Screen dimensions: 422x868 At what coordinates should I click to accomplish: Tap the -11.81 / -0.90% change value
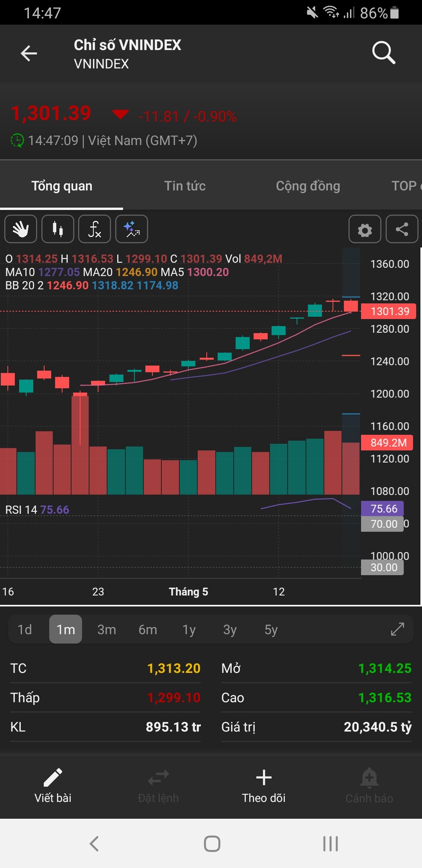tap(188, 117)
